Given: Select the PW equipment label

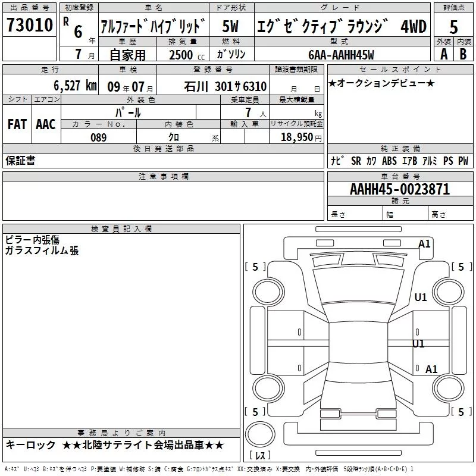Looking at the screenshot, I should (463, 161).
